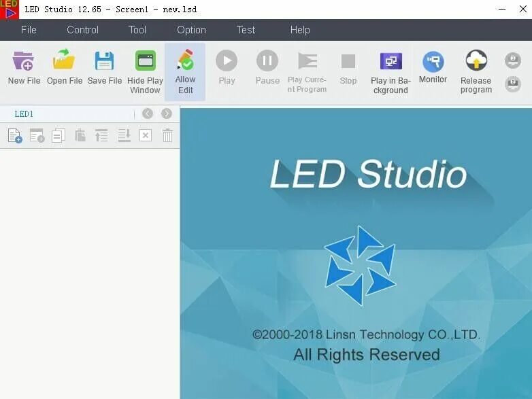
Task: Open the Control menu
Action: tap(82, 30)
